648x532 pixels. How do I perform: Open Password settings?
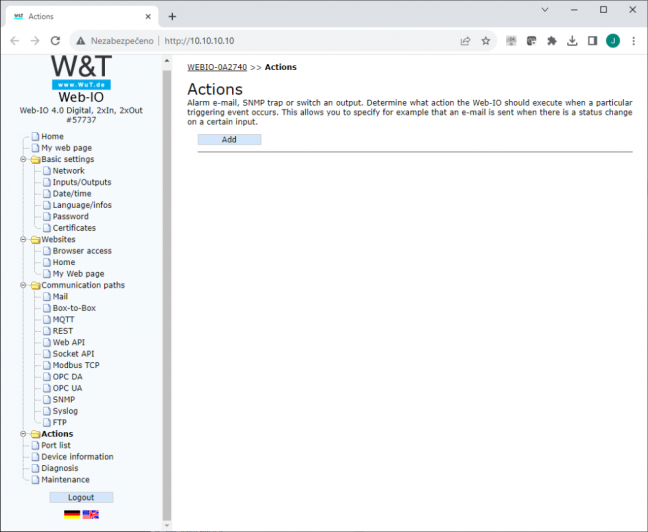pyautogui.click(x=70, y=217)
